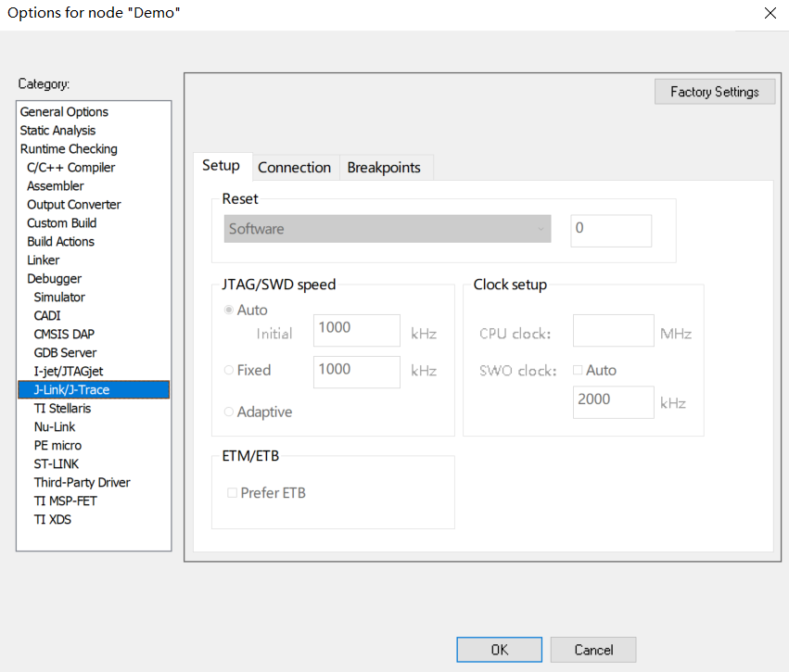
Task: Cancel the options dialog
Action: 593,650
